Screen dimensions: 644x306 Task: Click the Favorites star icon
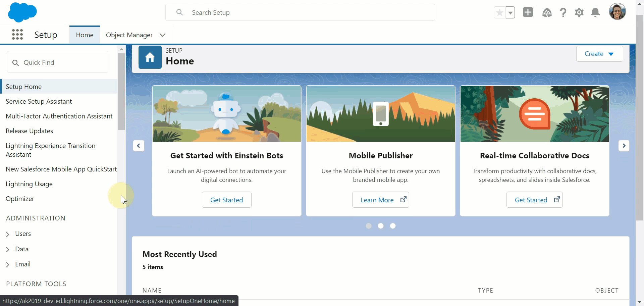tap(499, 13)
